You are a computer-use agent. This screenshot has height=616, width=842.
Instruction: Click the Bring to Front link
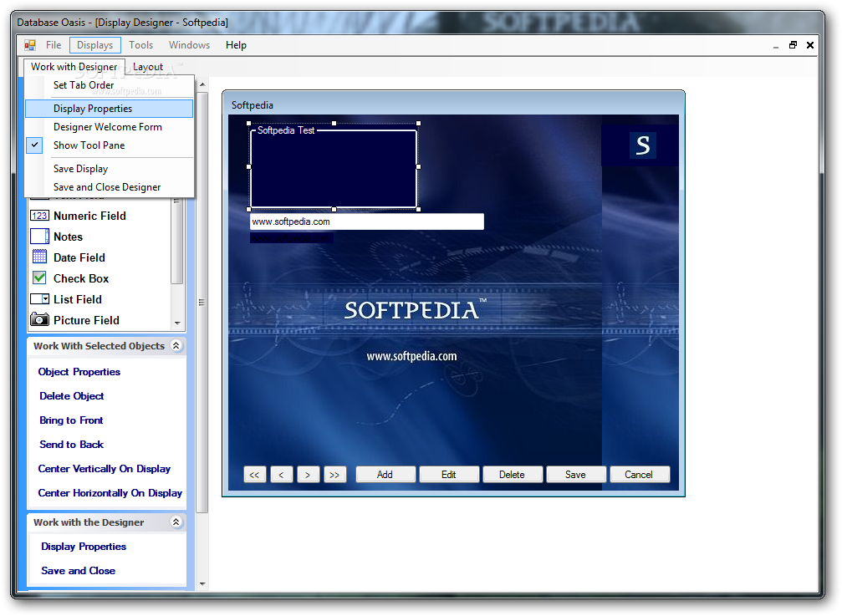click(71, 420)
